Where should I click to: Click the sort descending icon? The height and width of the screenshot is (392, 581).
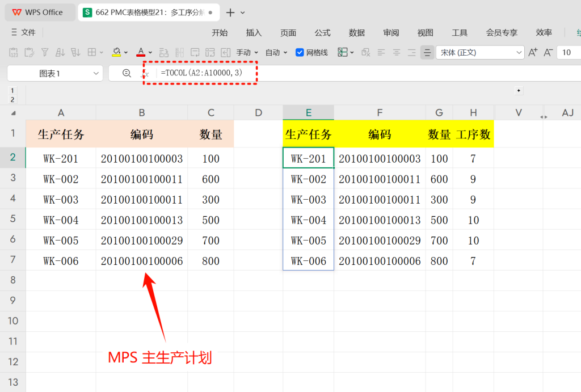click(x=75, y=53)
